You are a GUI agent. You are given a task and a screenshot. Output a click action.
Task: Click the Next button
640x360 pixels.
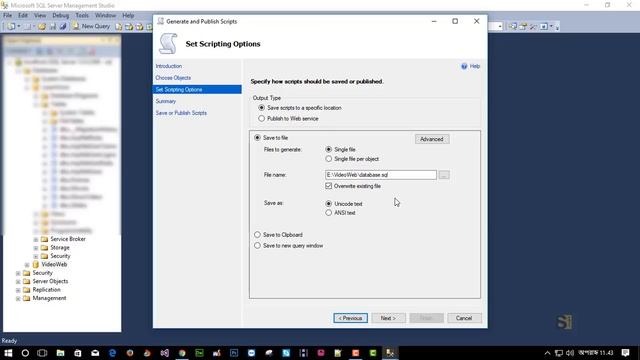388,318
